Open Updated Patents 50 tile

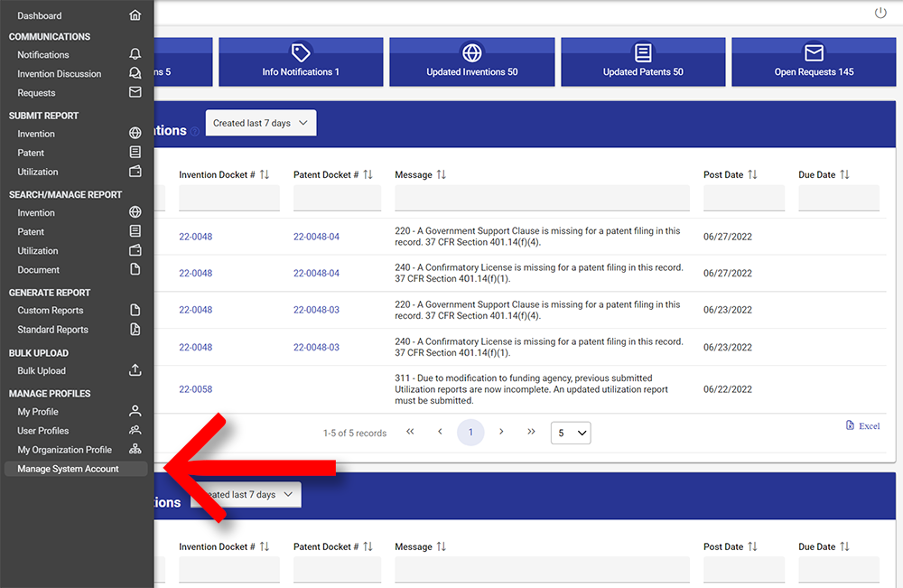tap(642, 62)
